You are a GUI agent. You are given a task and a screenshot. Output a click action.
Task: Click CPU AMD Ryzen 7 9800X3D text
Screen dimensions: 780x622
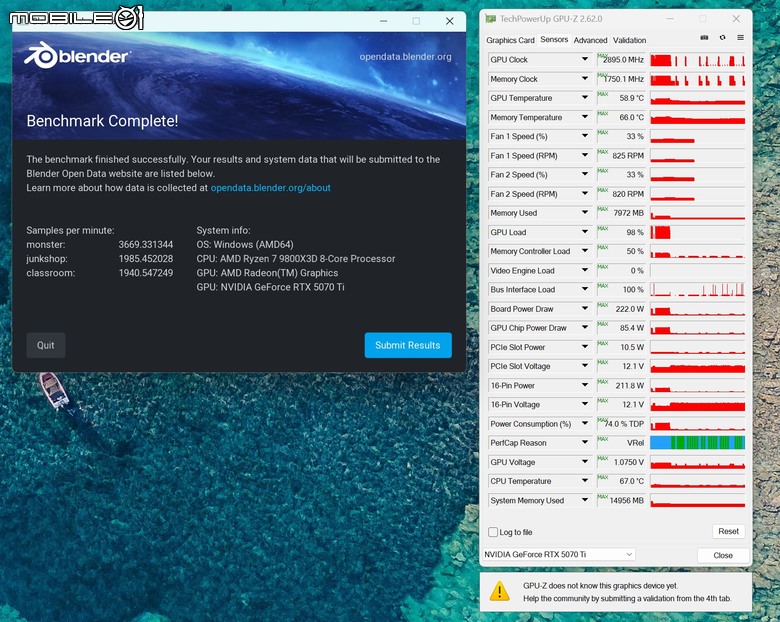(296, 259)
